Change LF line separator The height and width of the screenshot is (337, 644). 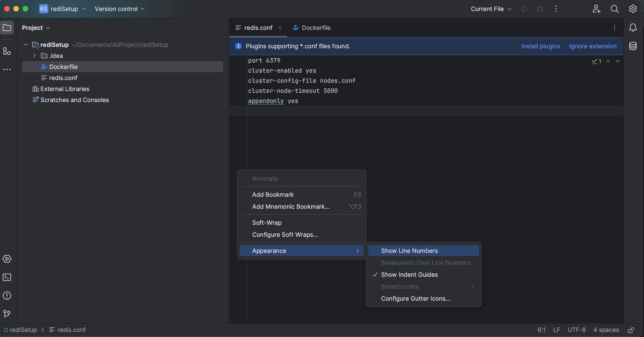[557, 330]
